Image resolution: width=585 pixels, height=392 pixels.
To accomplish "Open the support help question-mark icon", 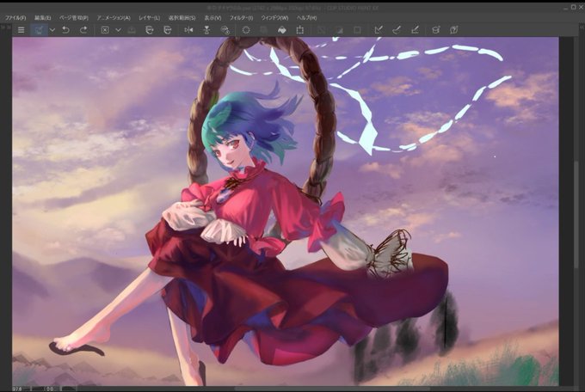I will click(453, 30).
